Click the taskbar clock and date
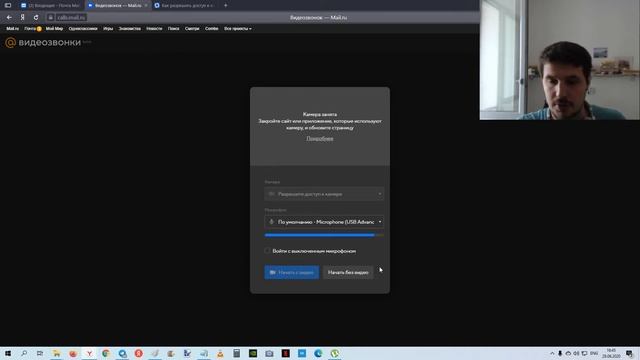The height and width of the screenshot is (360, 640). pos(611,353)
